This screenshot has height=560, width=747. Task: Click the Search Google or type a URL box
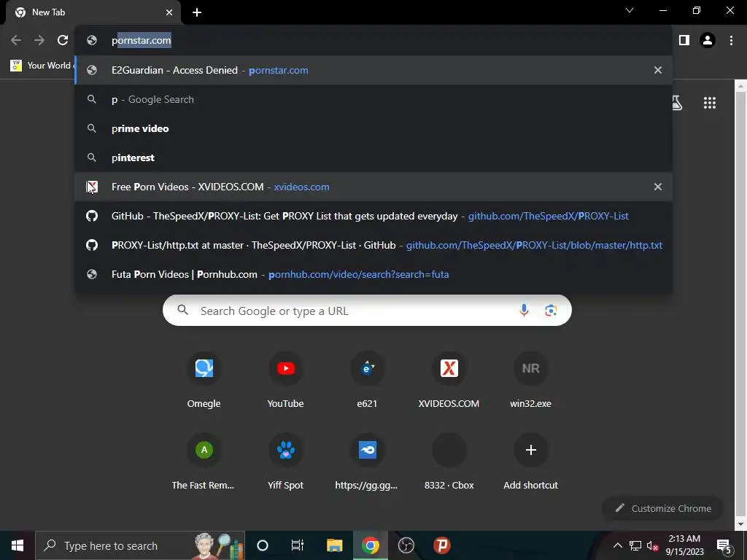click(367, 311)
